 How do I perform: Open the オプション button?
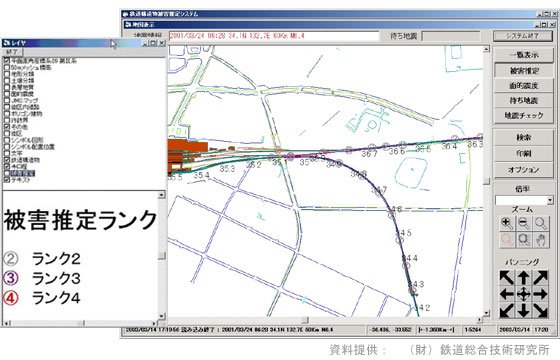tap(524, 170)
